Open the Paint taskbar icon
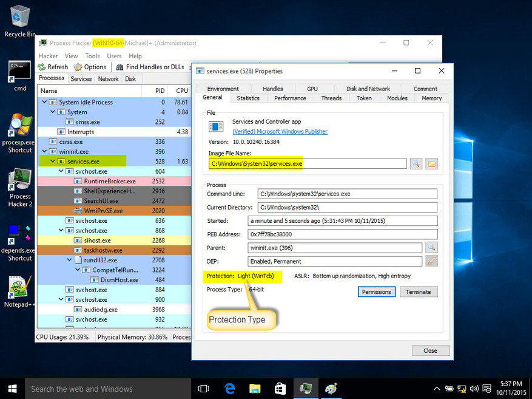The image size is (532, 399). point(331,389)
